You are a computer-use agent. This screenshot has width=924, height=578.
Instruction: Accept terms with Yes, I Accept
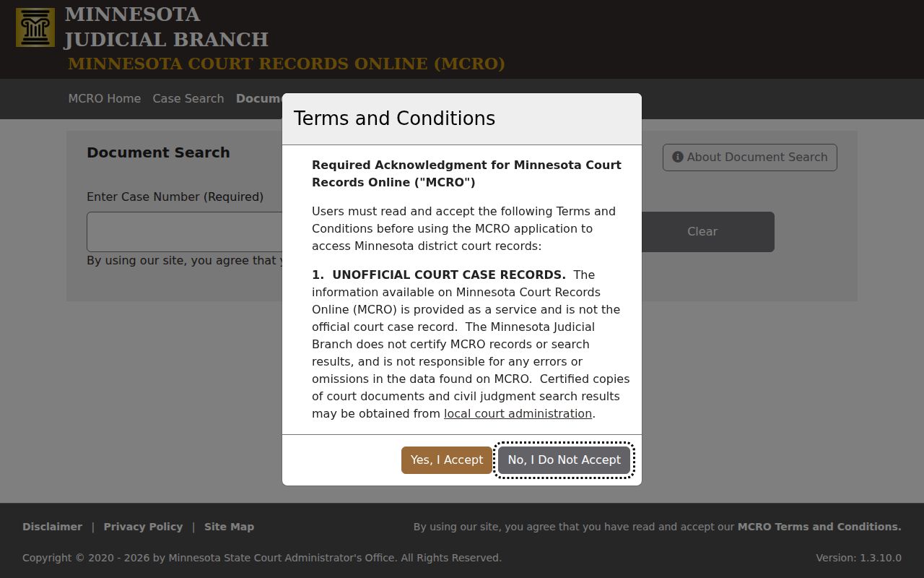click(447, 460)
